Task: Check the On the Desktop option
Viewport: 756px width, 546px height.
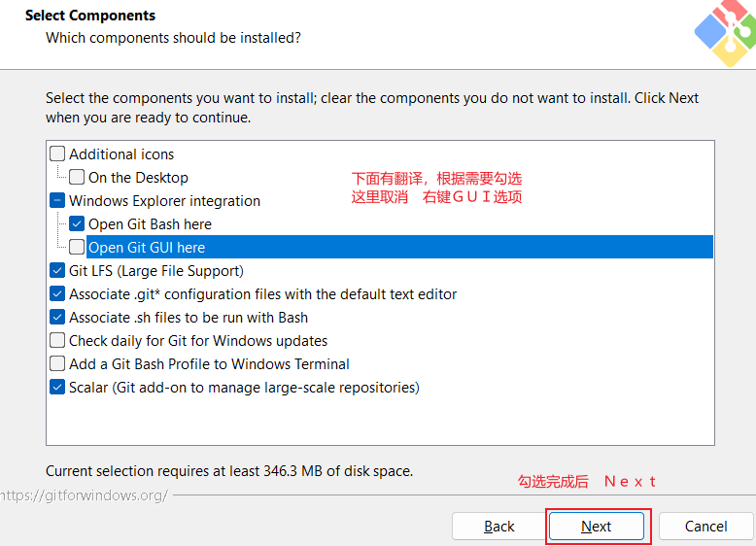Action: (77, 178)
